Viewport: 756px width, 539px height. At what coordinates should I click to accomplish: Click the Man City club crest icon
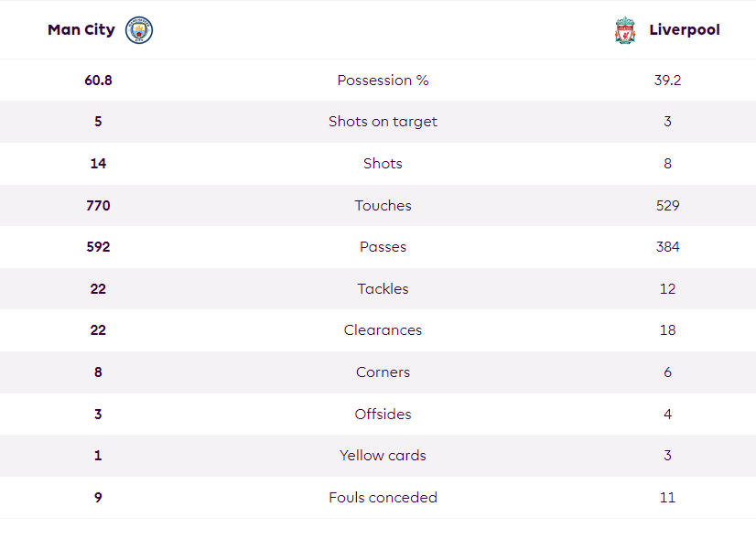tap(139, 30)
